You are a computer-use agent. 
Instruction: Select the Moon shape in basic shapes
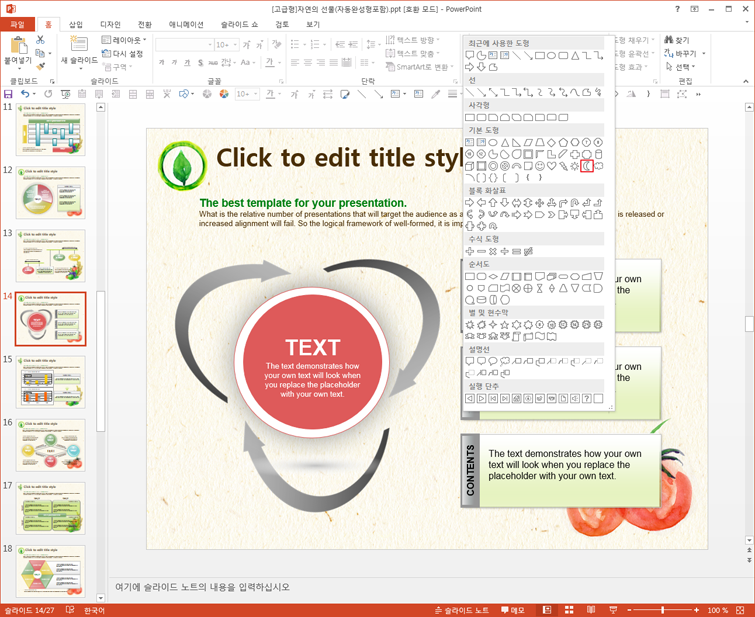pos(586,166)
